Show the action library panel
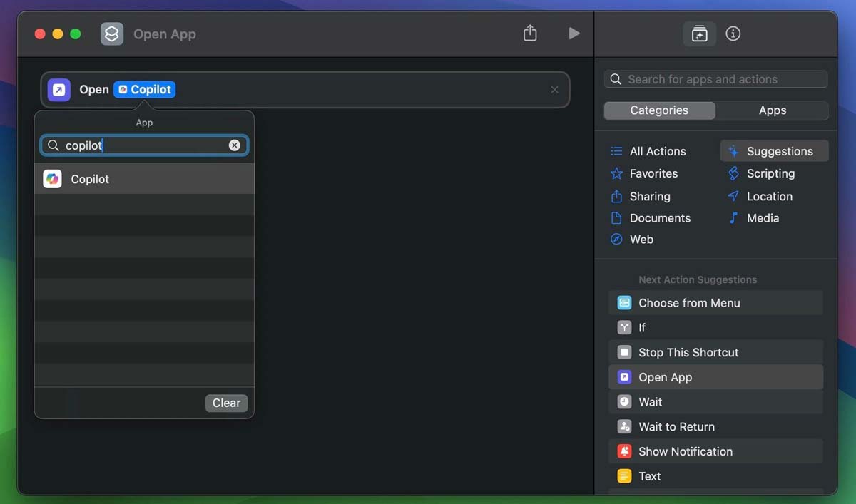 pyautogui.click(x=699, y=34)
